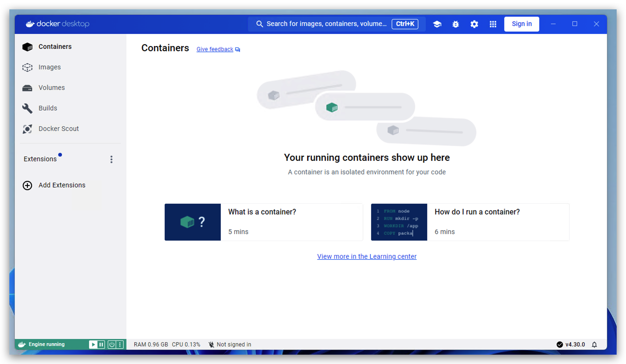The image size is (626, 364).
Task: Open the 'How do I run a container?' card
Action: (470, 222)
